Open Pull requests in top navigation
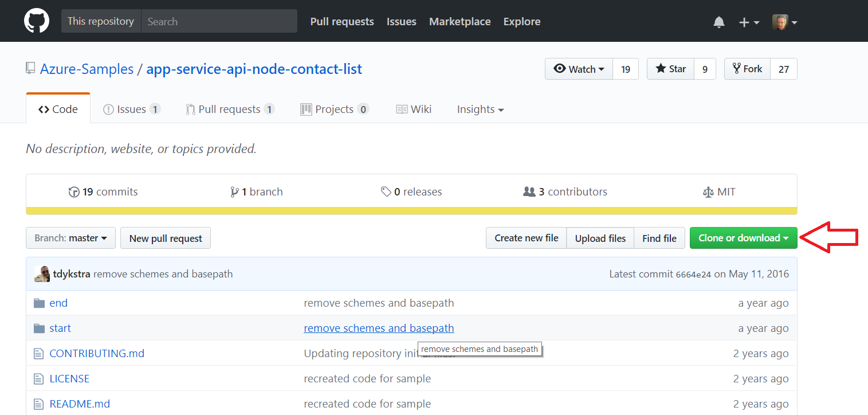868x415 pixels. [342, 22]
